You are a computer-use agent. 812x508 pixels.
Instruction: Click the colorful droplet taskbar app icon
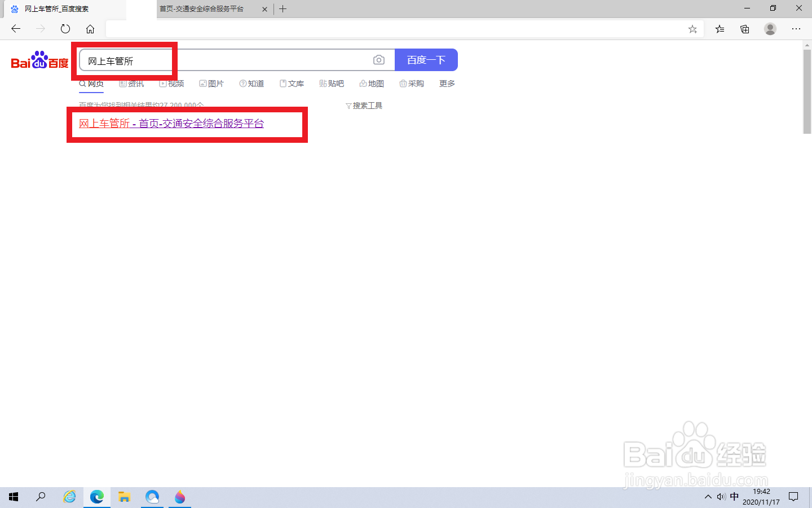click(180, 497)
